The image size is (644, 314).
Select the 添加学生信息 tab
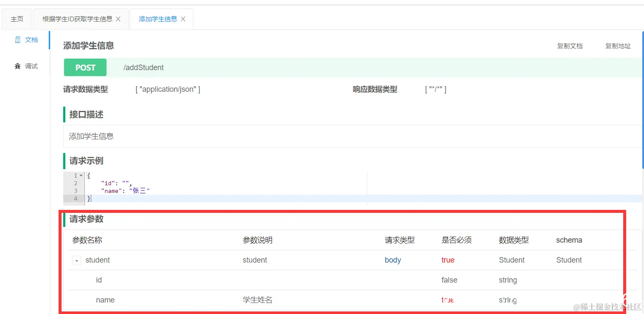[x=158, y=19]
